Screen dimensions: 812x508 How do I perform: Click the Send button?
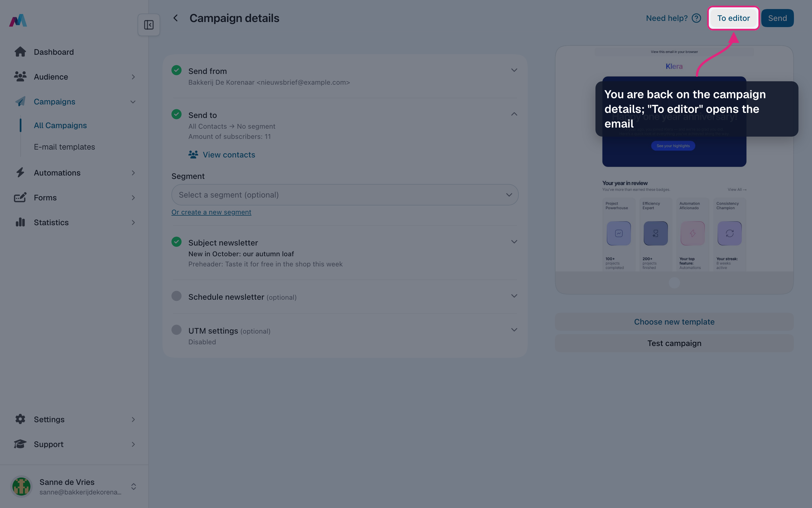pos(777,18)
